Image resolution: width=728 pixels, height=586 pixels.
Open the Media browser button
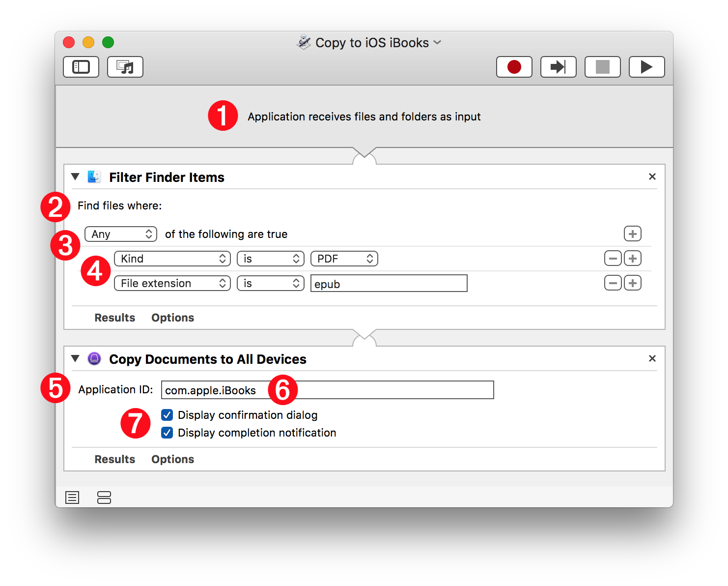[x=125, y=67]
